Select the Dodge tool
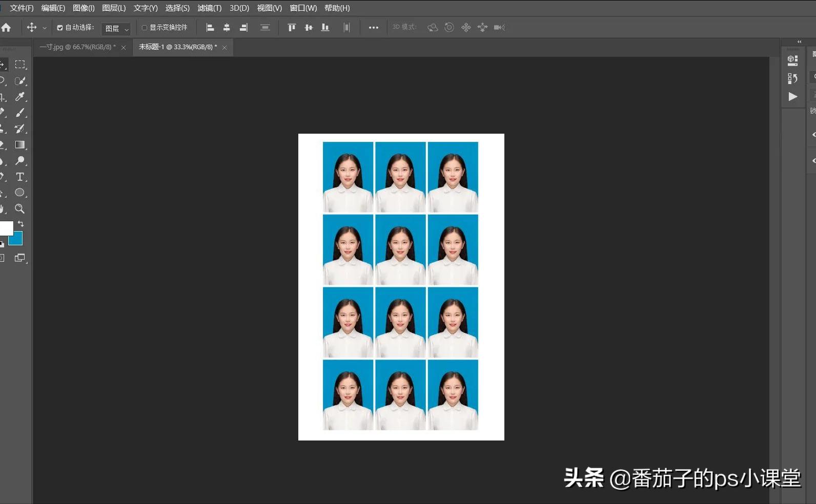This screenshot has height=504, width=816. [x=20, y=161]
